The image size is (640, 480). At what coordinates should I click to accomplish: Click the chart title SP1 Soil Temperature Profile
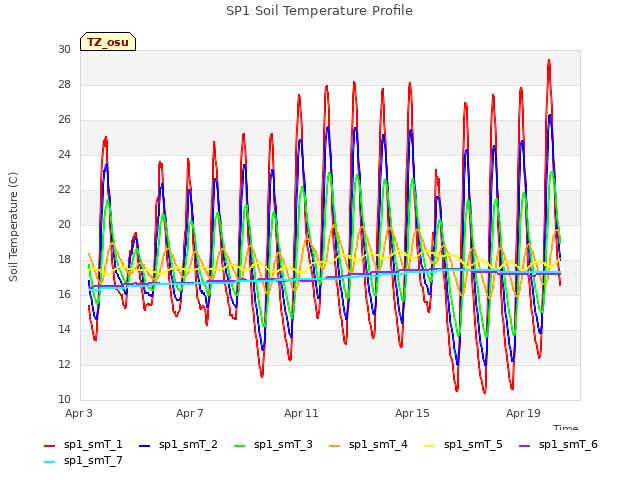pos(320,11)
